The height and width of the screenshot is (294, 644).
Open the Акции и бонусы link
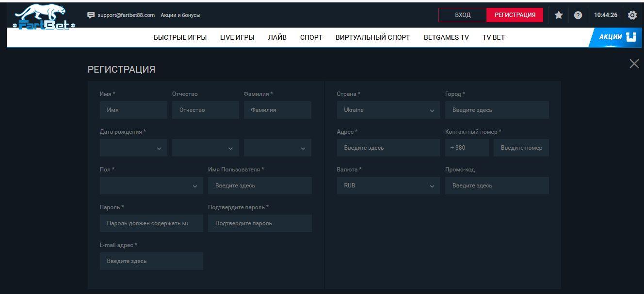pyautogui.click(x=180, y=15)
